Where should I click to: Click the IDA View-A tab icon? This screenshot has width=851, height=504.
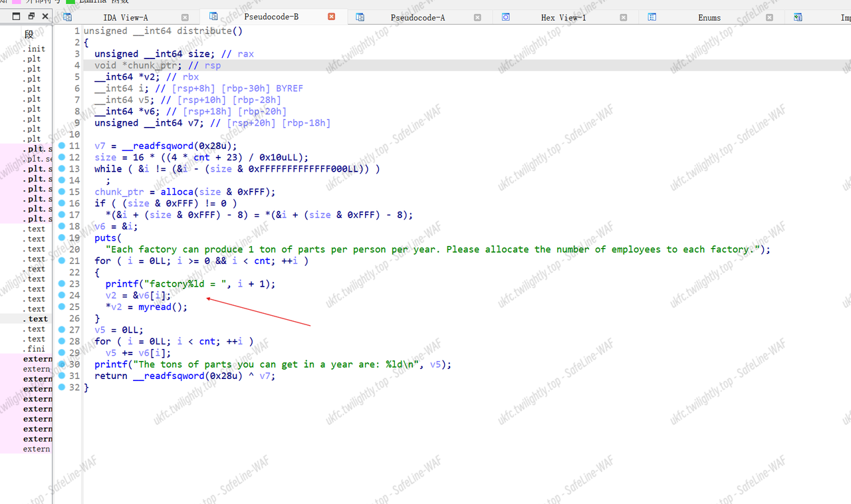67,17
